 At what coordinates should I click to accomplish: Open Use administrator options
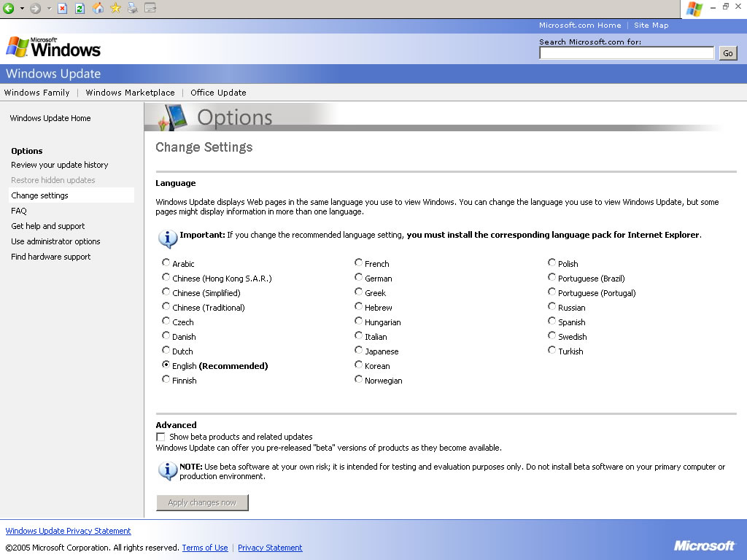pyautogui.click(x=55, y=241)
